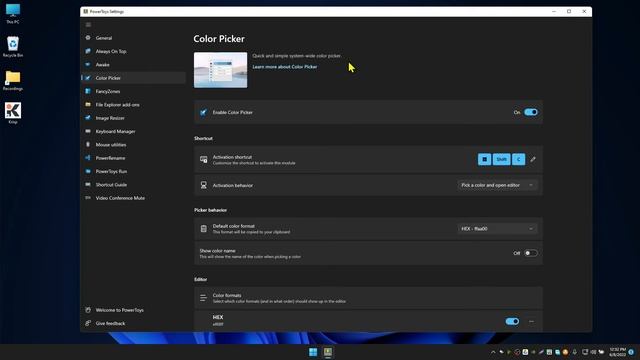Open Default color format HEX dropdown
This screenshot has width=640, height=360.
tap(497, 229)
